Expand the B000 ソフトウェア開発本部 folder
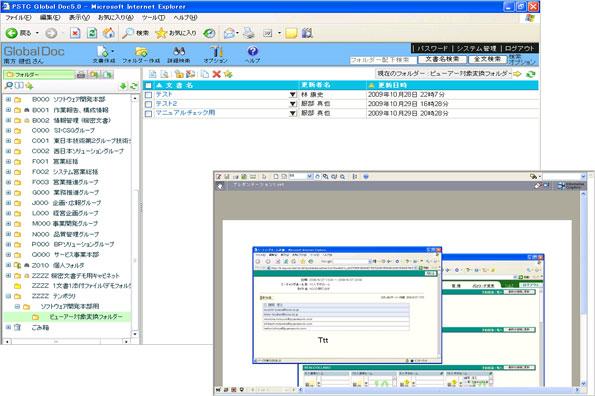The height and width of the screenshot is (396, 595). tap(8, 99)
